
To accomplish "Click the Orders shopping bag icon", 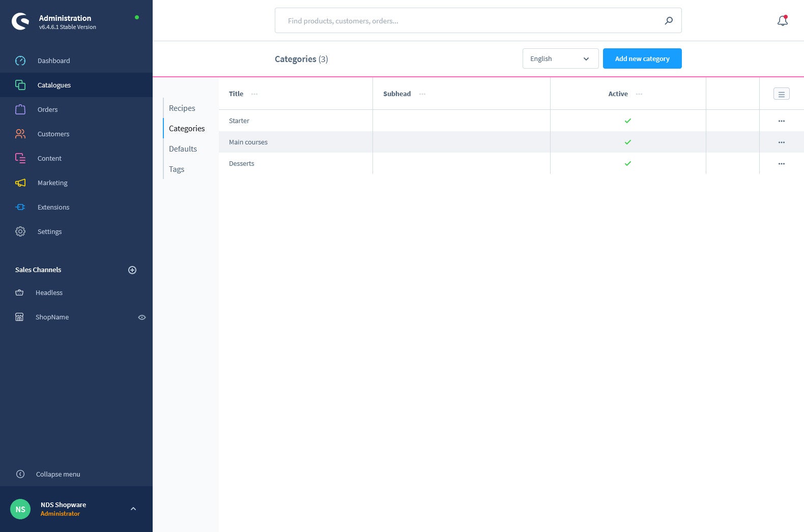I will pyautogui.click(x=20, y=109).
